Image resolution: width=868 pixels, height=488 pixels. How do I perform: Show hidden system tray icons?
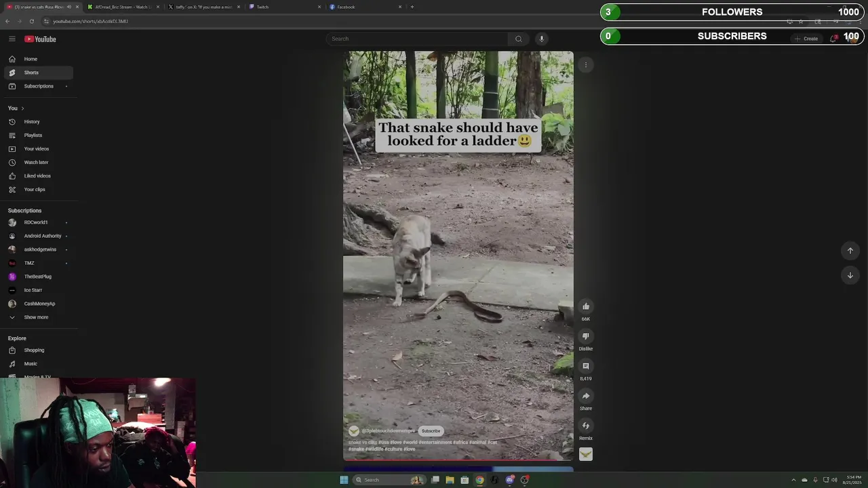click(x=793, y=480)
